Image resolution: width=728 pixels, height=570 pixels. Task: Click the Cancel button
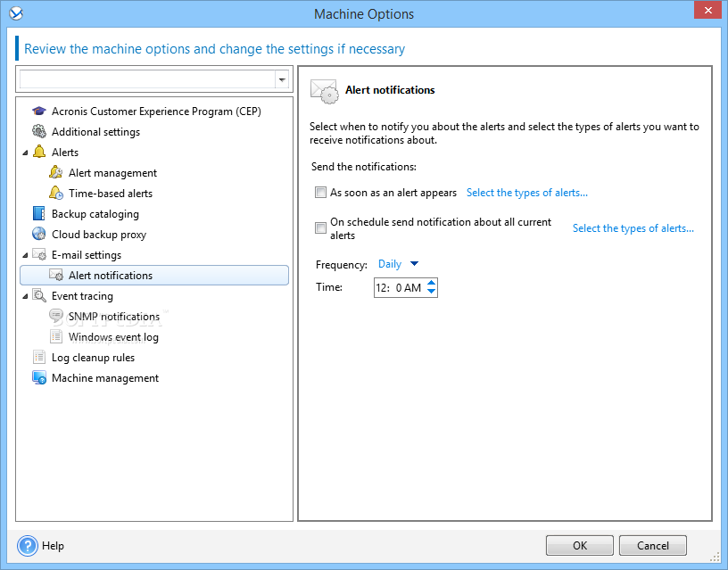(653, 545)
